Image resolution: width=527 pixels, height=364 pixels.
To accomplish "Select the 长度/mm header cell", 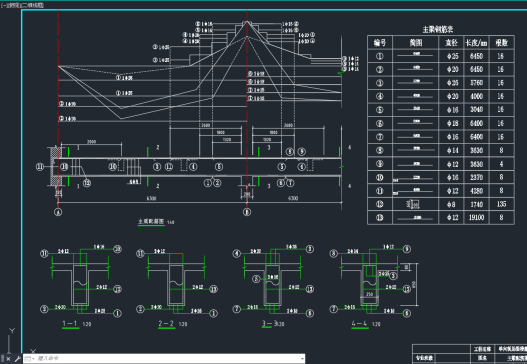I will point(476,43).
